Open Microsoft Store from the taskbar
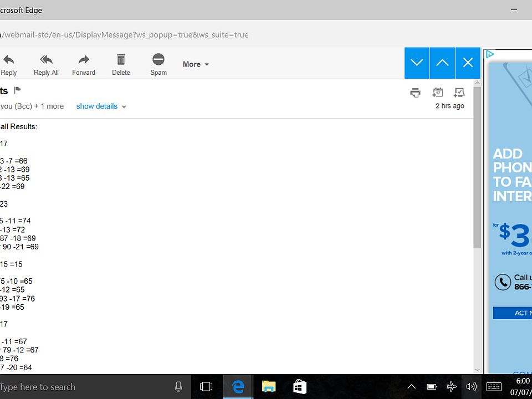532x399 pixels. click(x=300, y=387)
